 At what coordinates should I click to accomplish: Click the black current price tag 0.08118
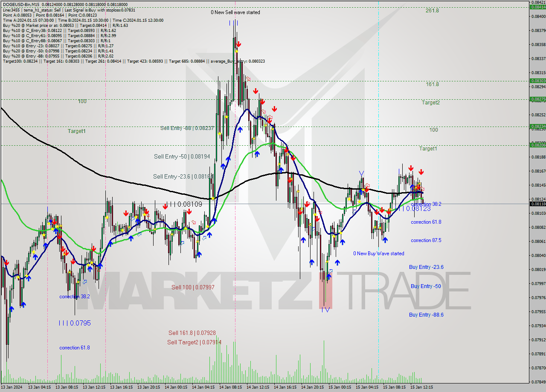coord(537,204)
